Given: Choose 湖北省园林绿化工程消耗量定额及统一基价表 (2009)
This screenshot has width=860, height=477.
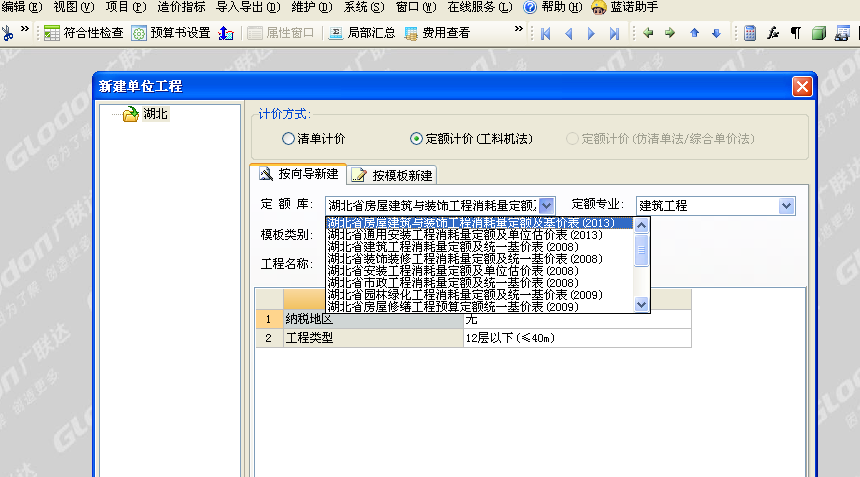Looking at the screenshot, I should click(479, 296).
